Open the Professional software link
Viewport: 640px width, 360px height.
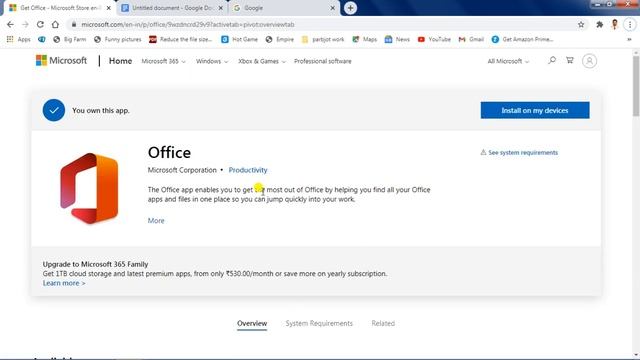[322, 61]
